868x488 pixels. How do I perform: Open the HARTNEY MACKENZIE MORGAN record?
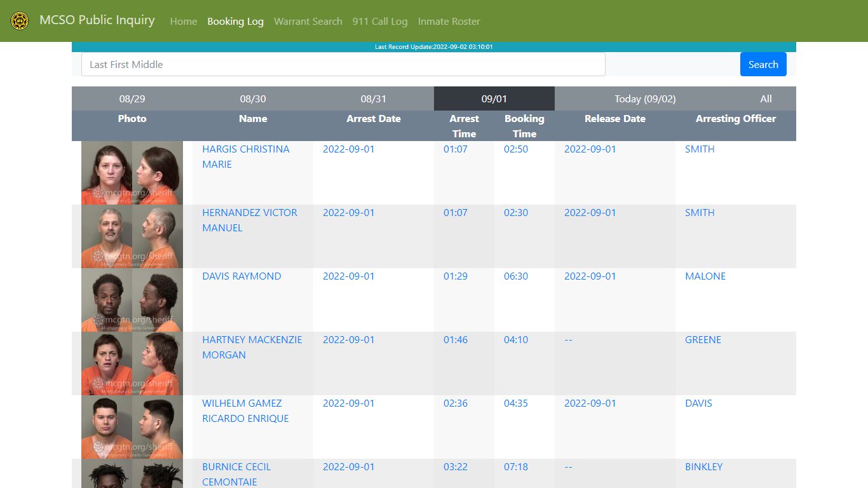tap(252, 347)
